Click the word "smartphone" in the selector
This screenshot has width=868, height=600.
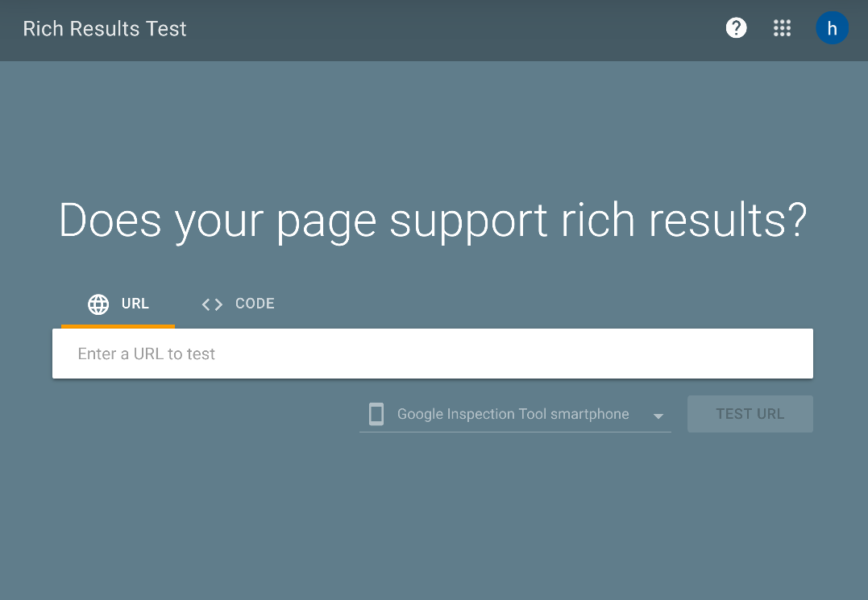point(589,414)
